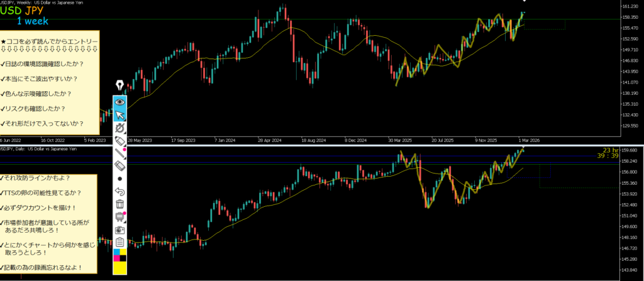Click the 'リスクも確認したか？' checklist line
This screenshot has height=281, width=644.
point(33,109)
